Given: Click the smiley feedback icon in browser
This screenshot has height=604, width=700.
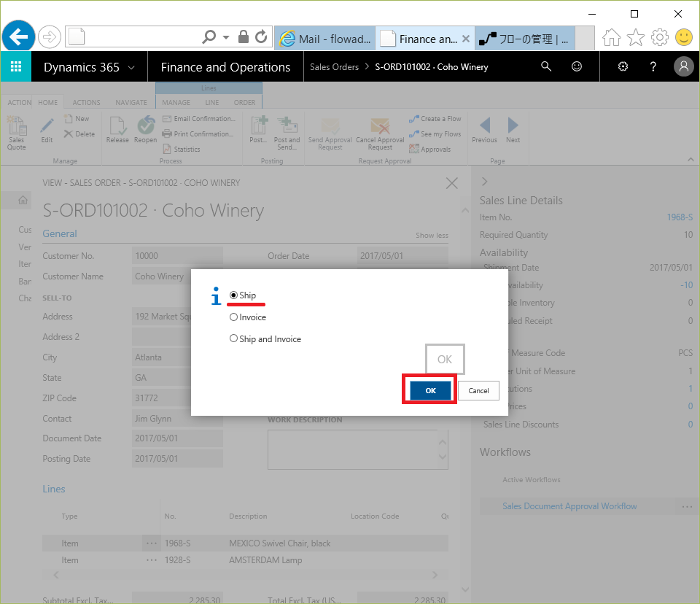Looking at the screenshot, I should point(684,37).
